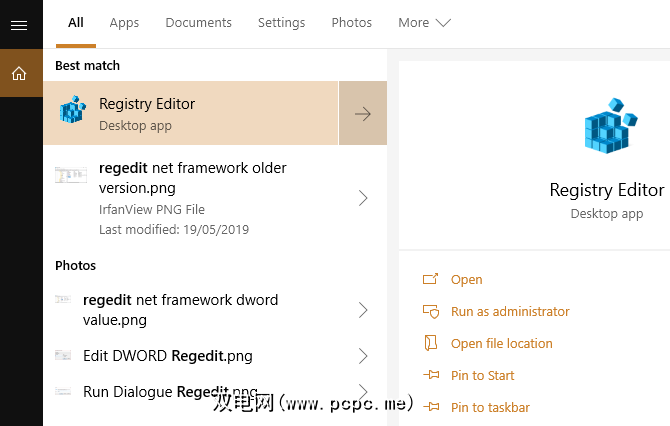This screenshot has width=670, height=426.
Task: Click the Open file location link
Action: pyautogui.click(x=501, y=344)
